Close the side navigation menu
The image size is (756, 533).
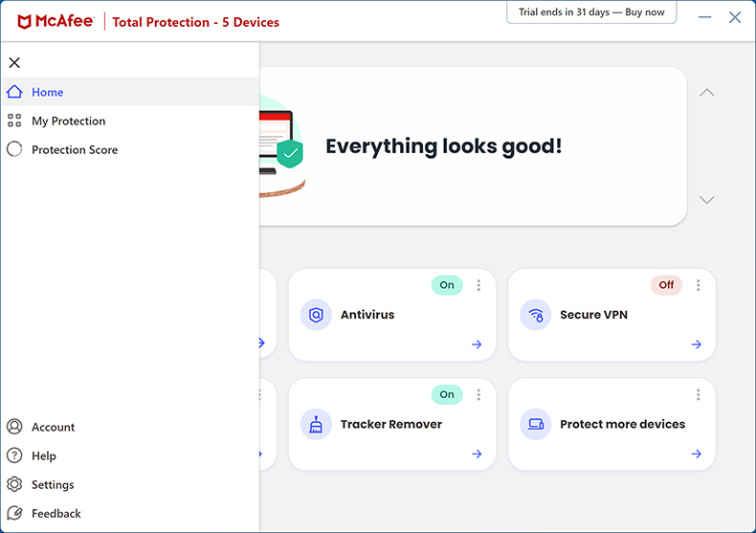click(x=14, y=62)
